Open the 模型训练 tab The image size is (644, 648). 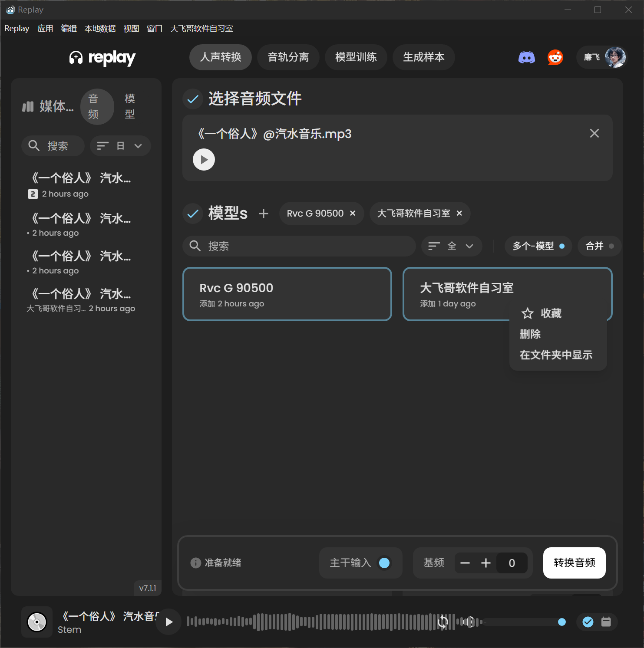356,57
